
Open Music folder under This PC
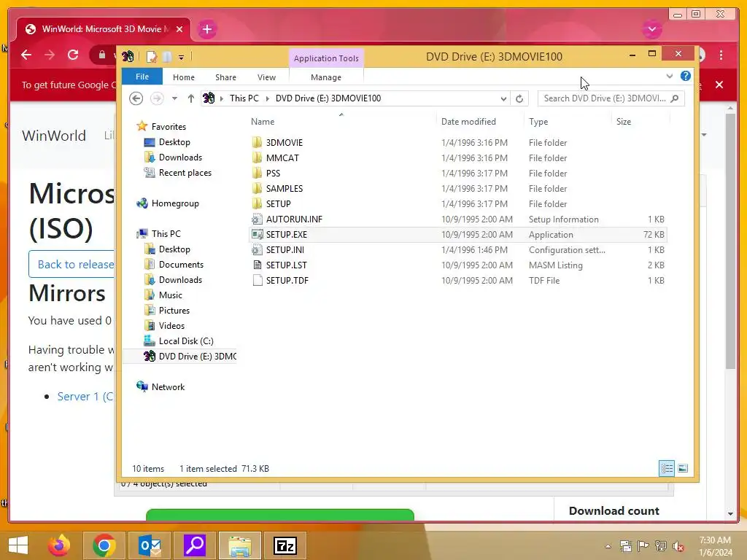pos(163,295)
